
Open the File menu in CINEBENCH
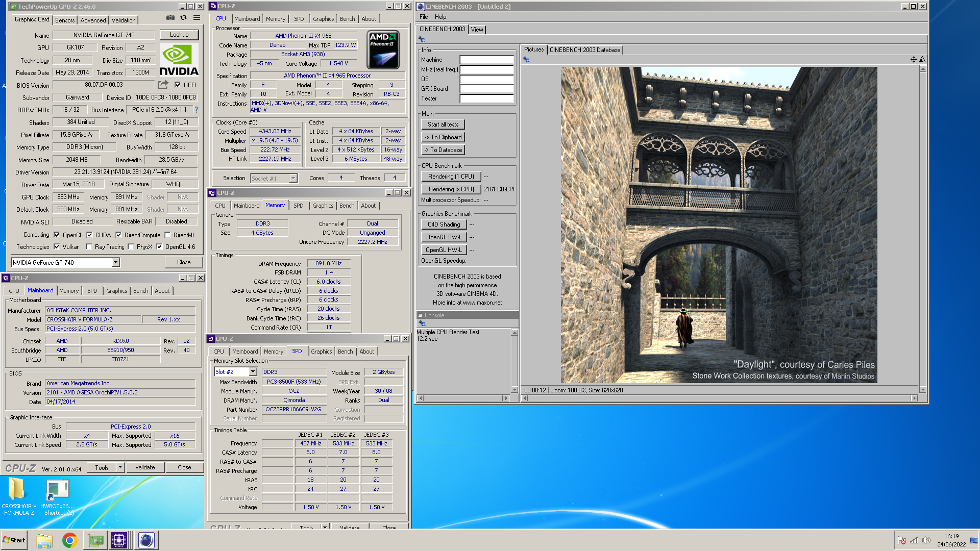[424, 17]
